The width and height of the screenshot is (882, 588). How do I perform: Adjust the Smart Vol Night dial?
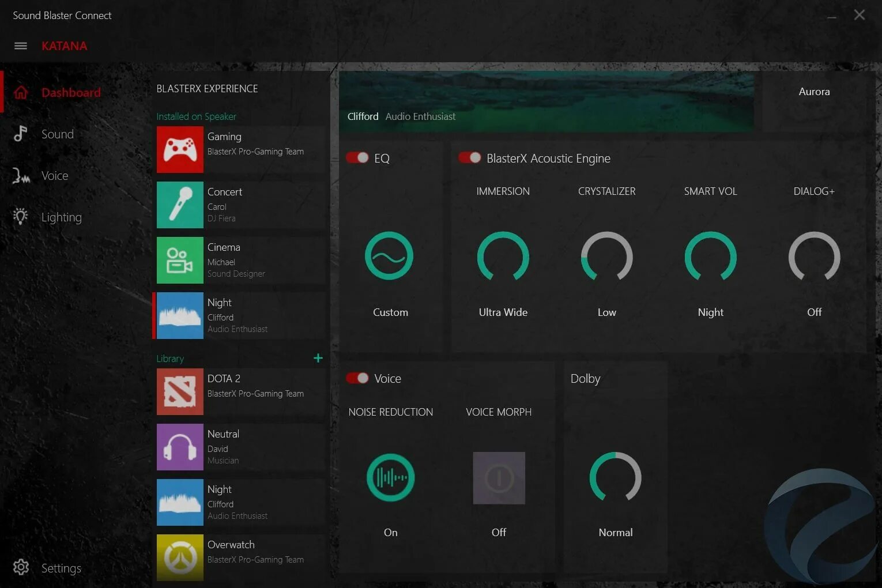click(x=711, y=256)
